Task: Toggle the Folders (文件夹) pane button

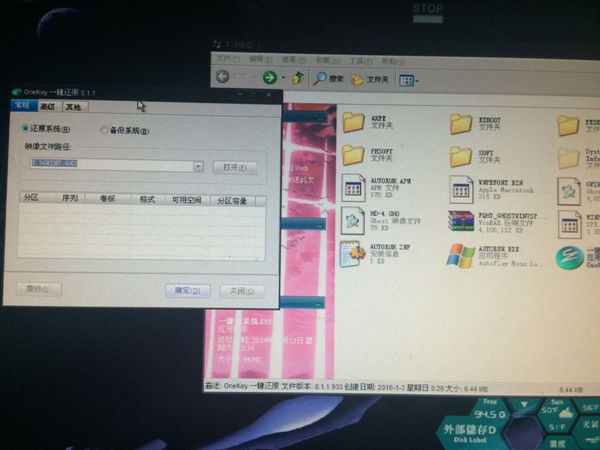Action: pyautogui.click(x=370, y=80)
